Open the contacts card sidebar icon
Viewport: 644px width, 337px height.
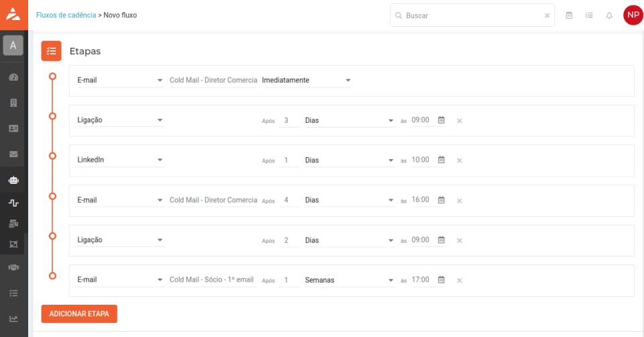(13, 128)
